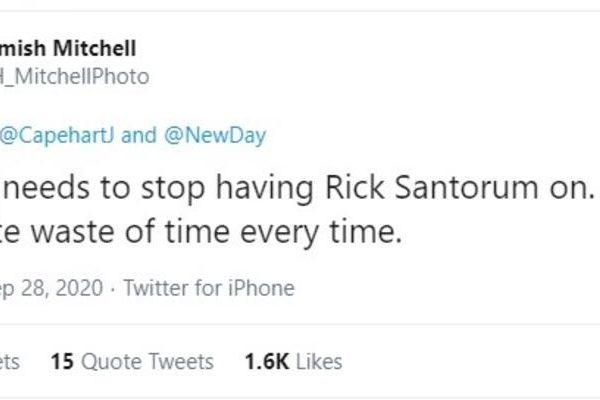Click the word 'needs' in the tweet
This screenshot has width=600, height=400.
coord(42,186)
